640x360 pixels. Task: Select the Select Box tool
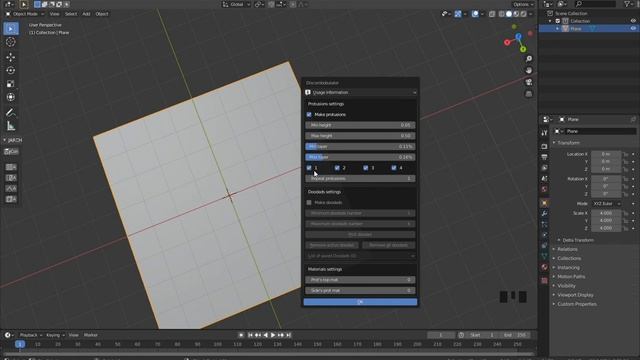(11, 29)
